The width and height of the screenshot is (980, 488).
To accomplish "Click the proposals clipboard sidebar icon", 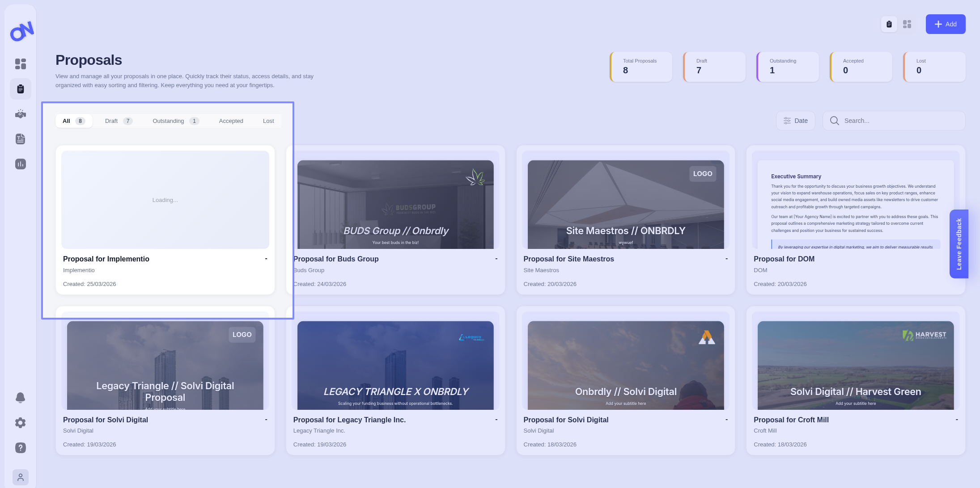I will click(x=21, y=89).
